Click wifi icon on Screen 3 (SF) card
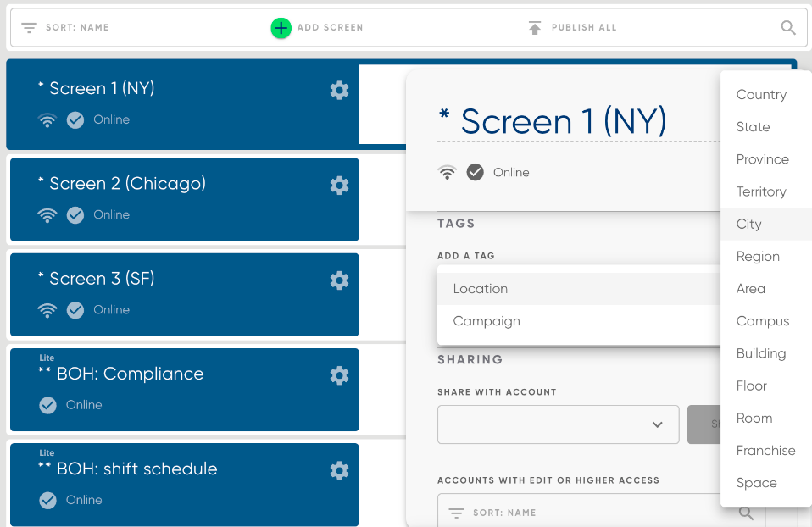Image resolution: width=812 pixels, height=527 pixels. coord(47,311)
